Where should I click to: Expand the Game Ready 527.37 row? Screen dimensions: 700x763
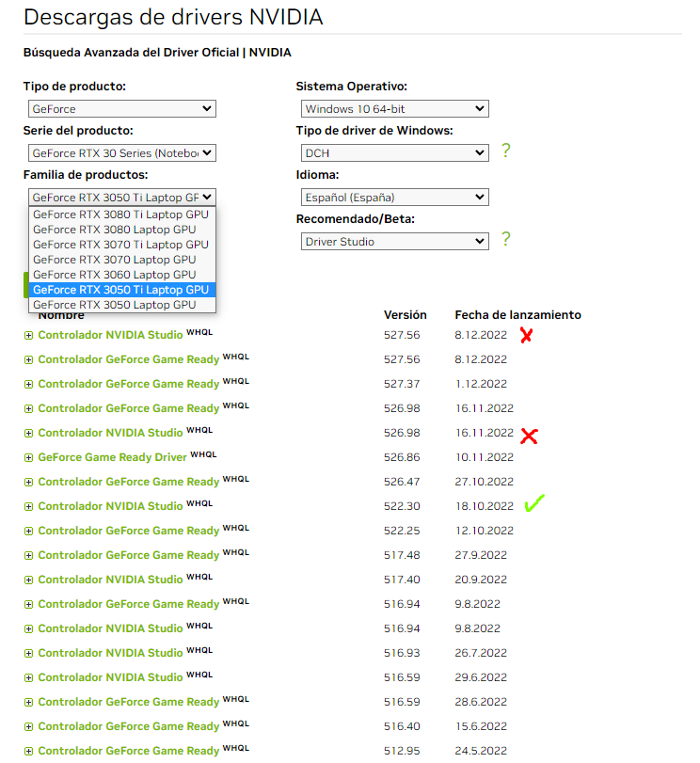[29, 385]
